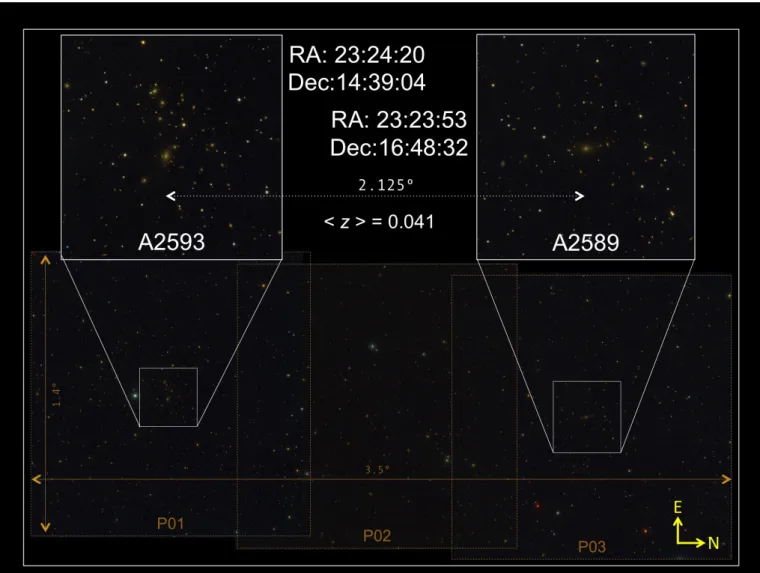Open the A2589 zoomed inset image
The width and height of the screenshot is (760, 573).
[586, 147]
